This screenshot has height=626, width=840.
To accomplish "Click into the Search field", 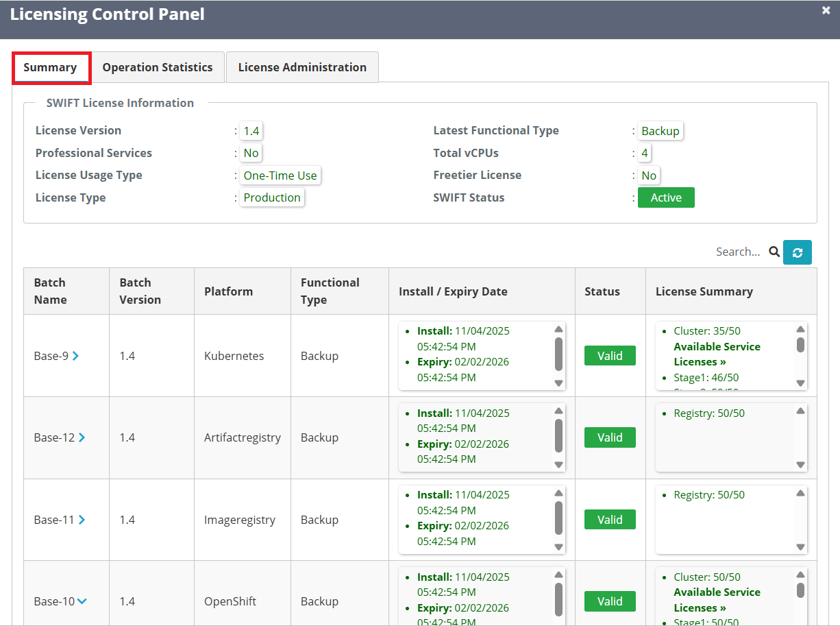I will (738, 252).
